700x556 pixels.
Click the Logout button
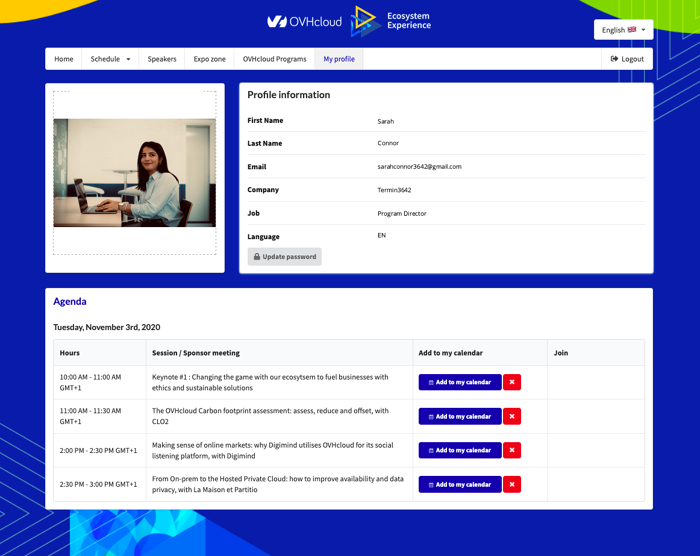627,59
